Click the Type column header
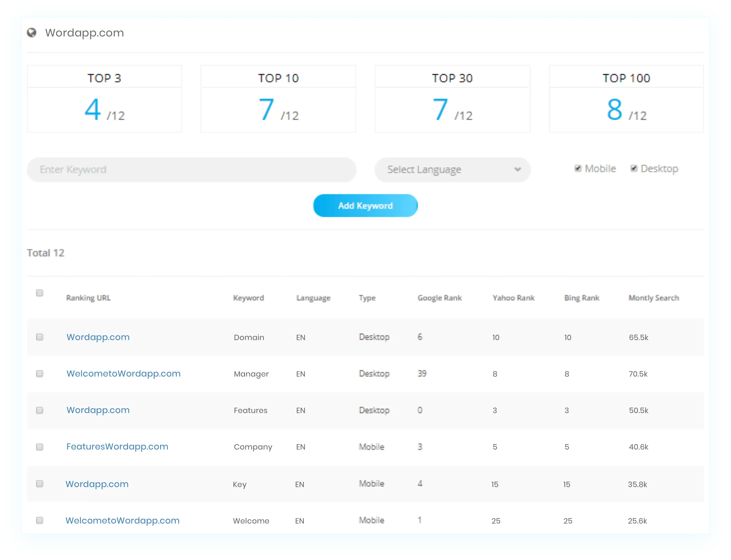Viewport: 731px width, 560px height. [x=367, y=298]
